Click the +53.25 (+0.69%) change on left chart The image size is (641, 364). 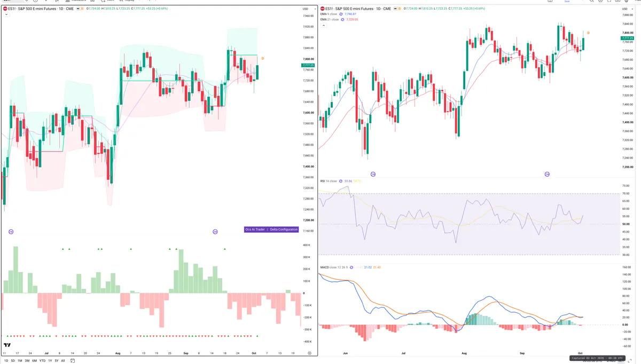click(x=156, y=9)
